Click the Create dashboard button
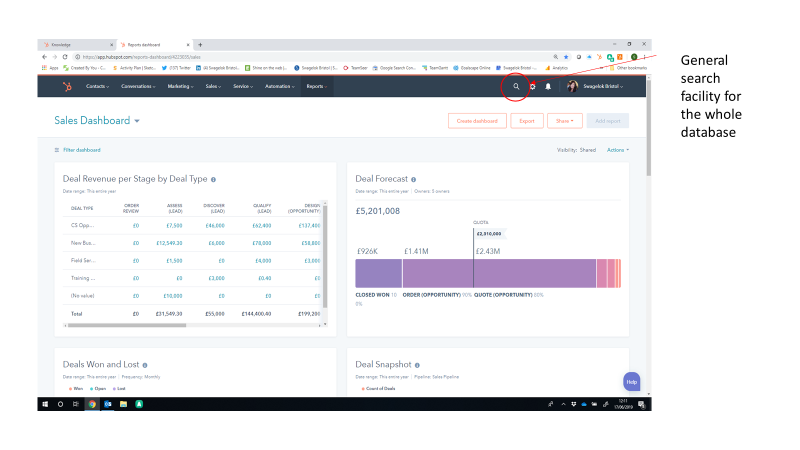The height and width of the screenshot is (450, 800). 477,121
